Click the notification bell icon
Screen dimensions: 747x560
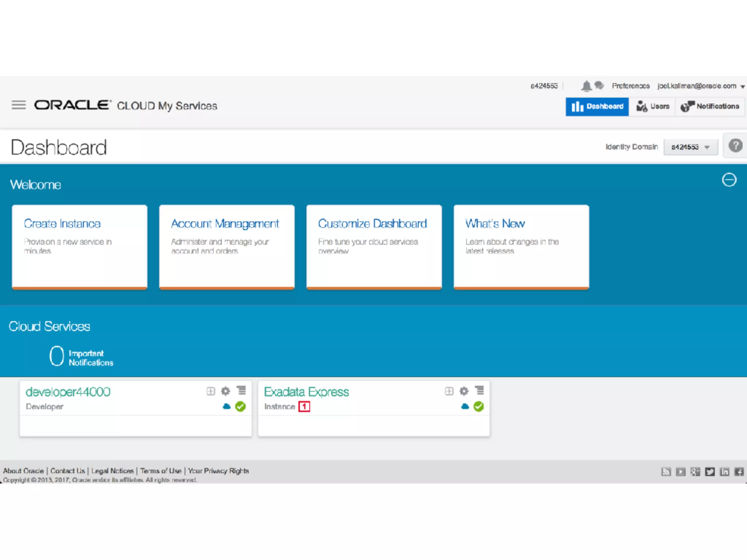coord(586,86)
